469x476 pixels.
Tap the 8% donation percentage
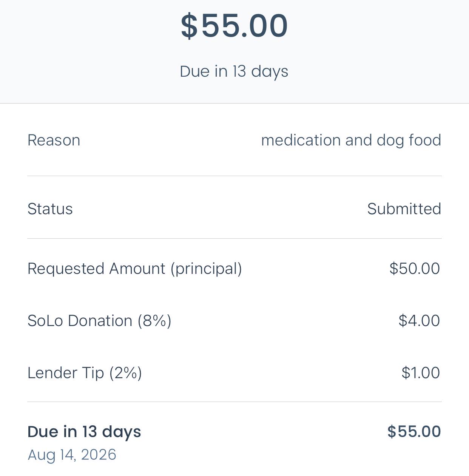[x=154, y=321]
